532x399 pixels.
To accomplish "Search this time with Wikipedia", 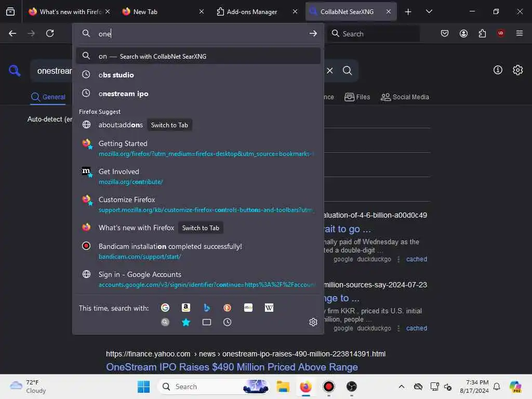I will tap(269, 308).
